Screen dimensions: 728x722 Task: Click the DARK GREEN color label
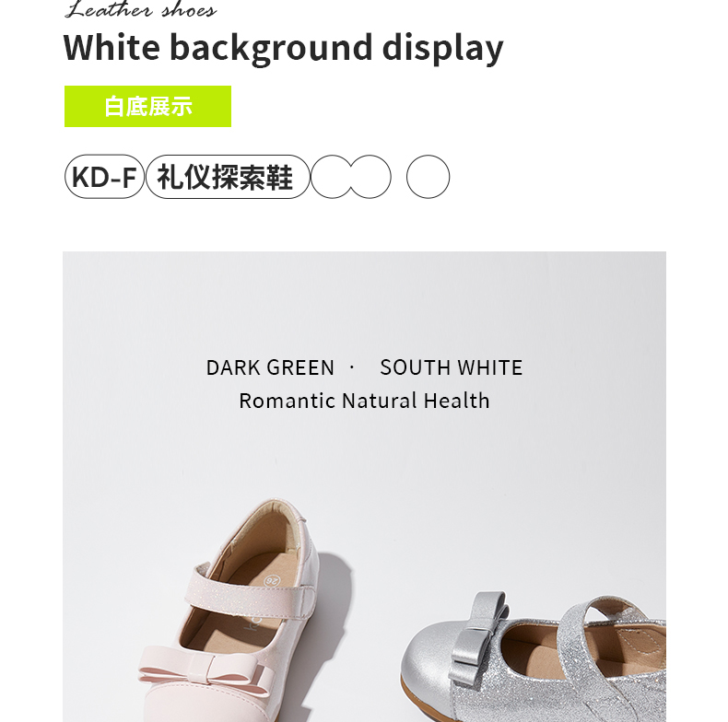(270, 367)
